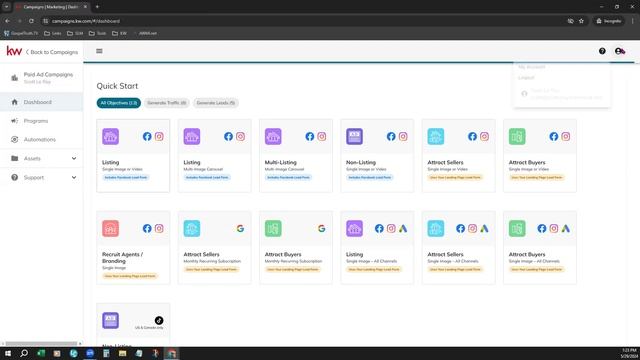Click the Automations gear icon
This screenshot has height=360, width=640.
click(x=15, y=140)
